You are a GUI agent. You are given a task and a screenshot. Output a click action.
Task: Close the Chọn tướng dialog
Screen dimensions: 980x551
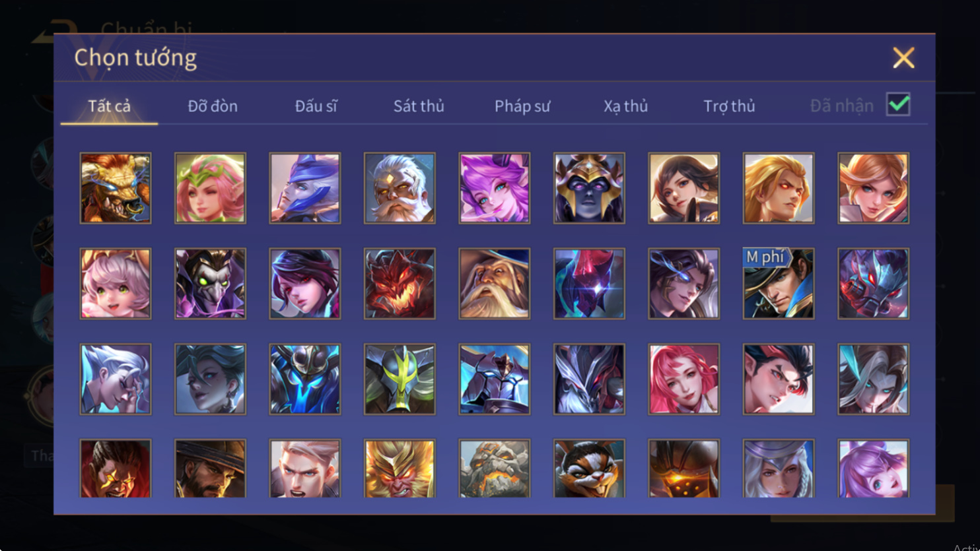click(903, 58)
